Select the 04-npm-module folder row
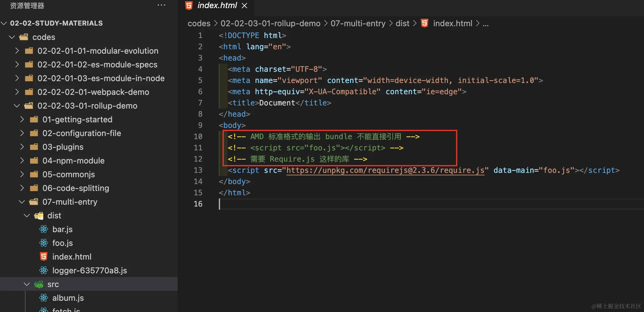This screenshot has height=312, width=644. coord(89,161)
